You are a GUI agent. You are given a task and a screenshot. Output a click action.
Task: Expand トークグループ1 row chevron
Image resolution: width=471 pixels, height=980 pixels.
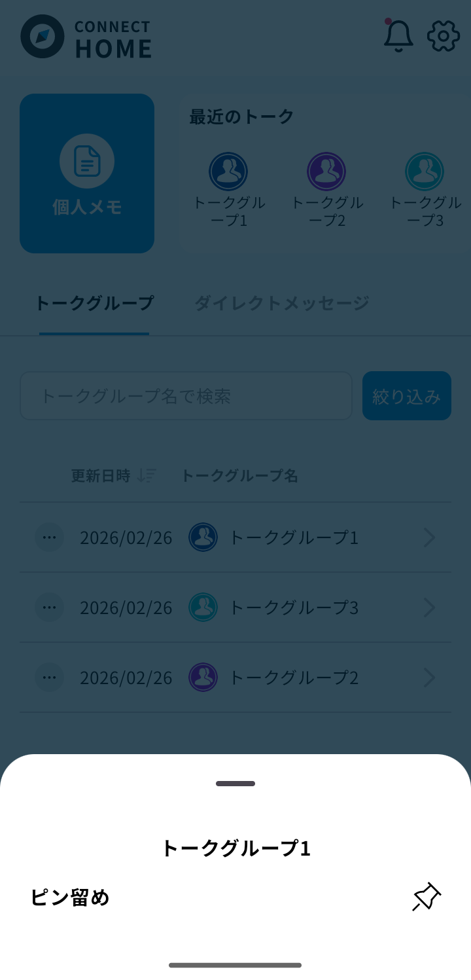(429, 537)
